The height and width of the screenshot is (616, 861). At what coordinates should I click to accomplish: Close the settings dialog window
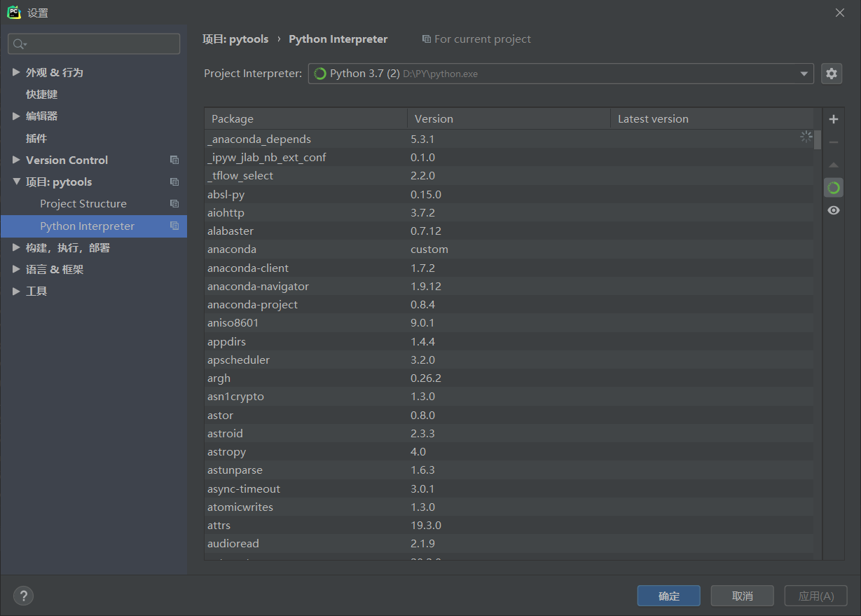[x=839, y=13]
